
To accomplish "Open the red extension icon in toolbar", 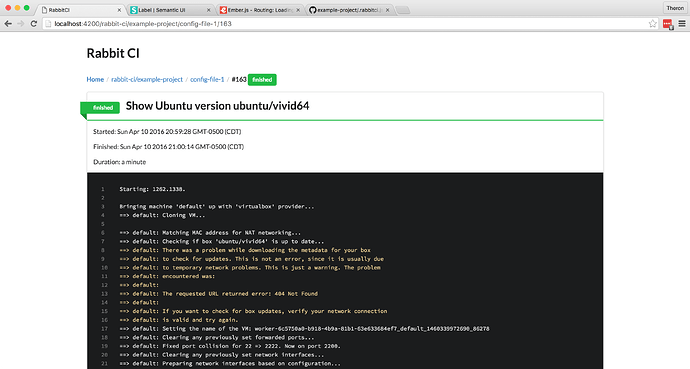I will click(x=668, y=24).
